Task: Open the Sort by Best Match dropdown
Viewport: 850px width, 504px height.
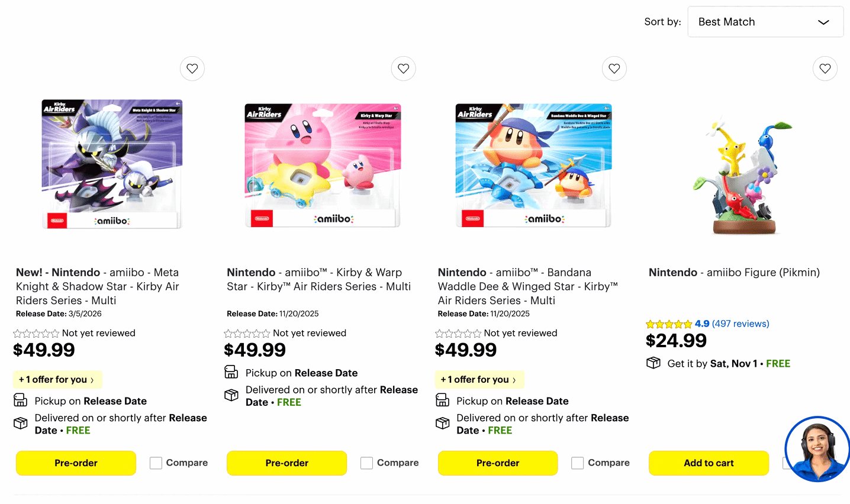Action: tap(765, 22)
